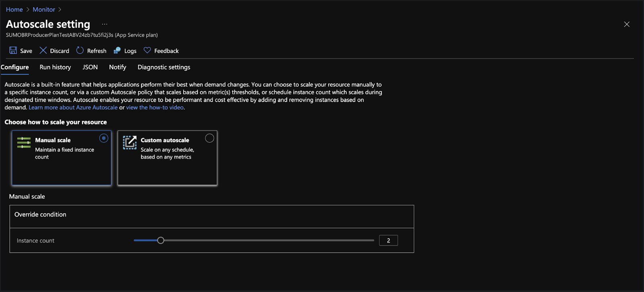Screen dimensions: 644x292
Task: Click the Instance count number field
Action: (x=388, y=241)
